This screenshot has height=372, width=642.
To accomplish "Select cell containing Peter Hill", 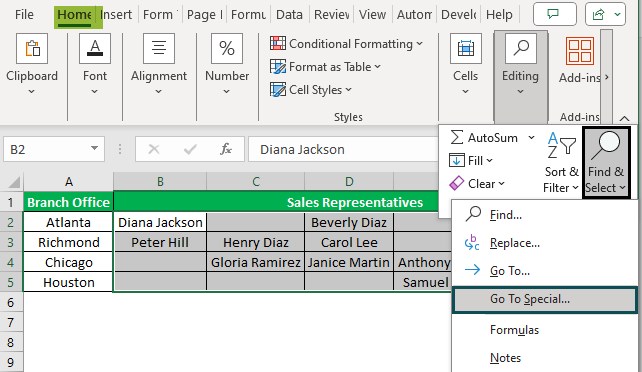I will 160,242.
